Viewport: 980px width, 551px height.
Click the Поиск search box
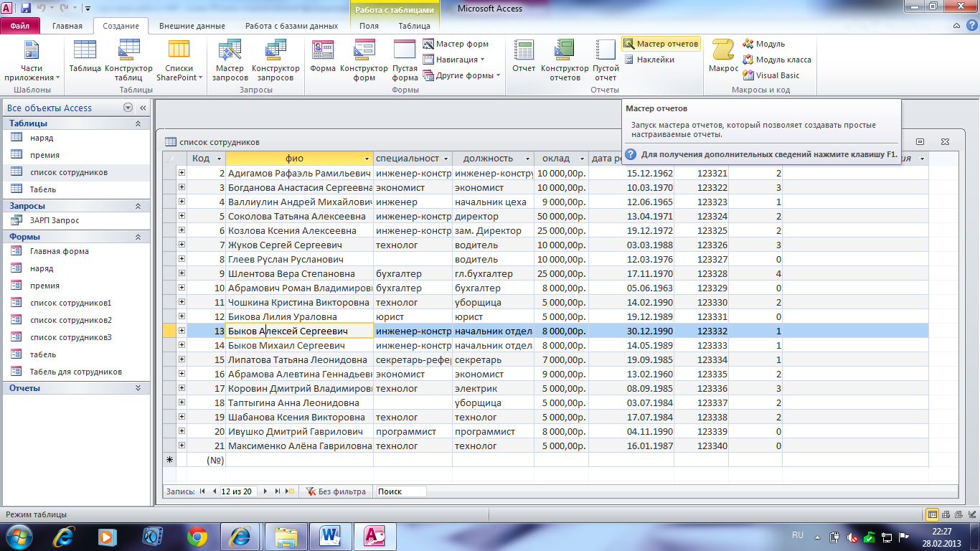pyautogui.click(x=400, y=491)
